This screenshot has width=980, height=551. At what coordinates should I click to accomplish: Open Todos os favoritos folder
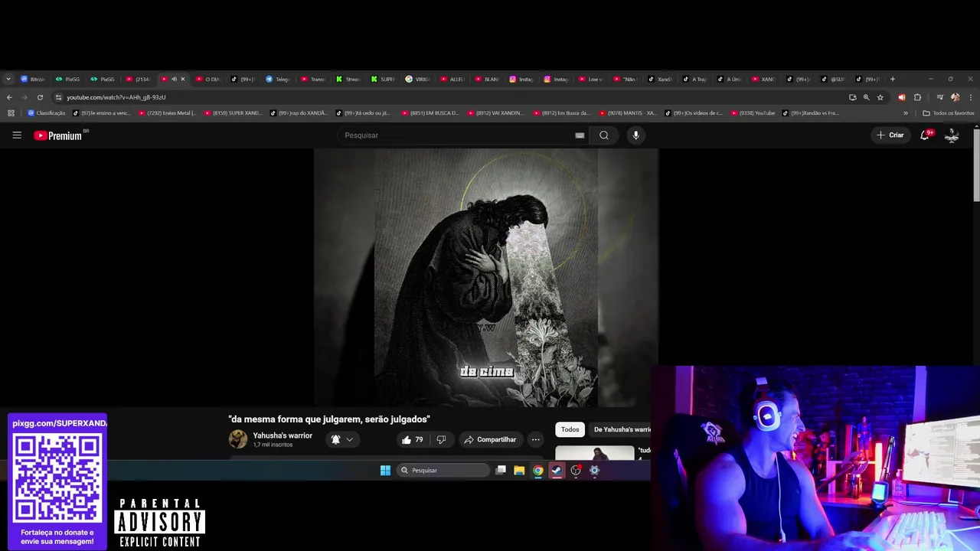coord(949,113)
